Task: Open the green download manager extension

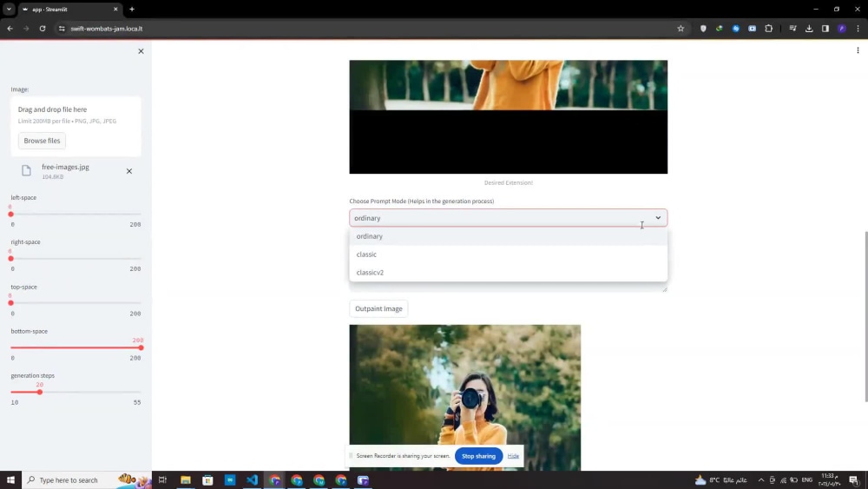Action: coord(719,29)
